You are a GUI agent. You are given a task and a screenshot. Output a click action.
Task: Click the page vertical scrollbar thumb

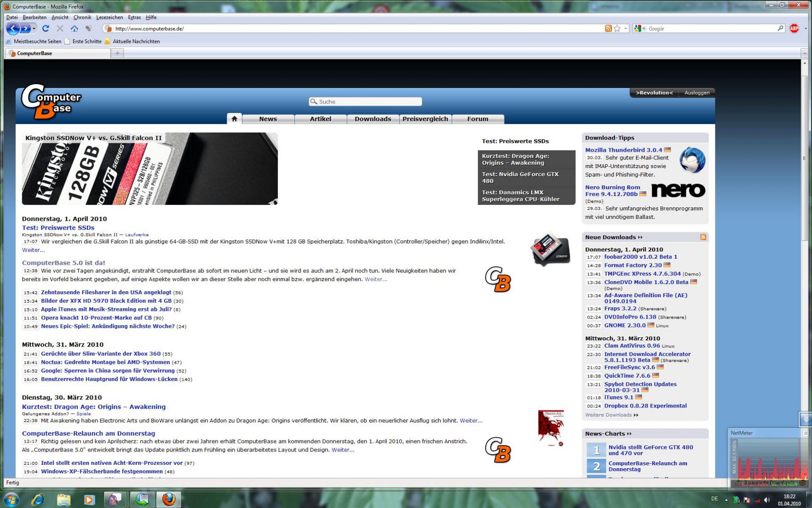pyautogui.click(x=805, y=158)
